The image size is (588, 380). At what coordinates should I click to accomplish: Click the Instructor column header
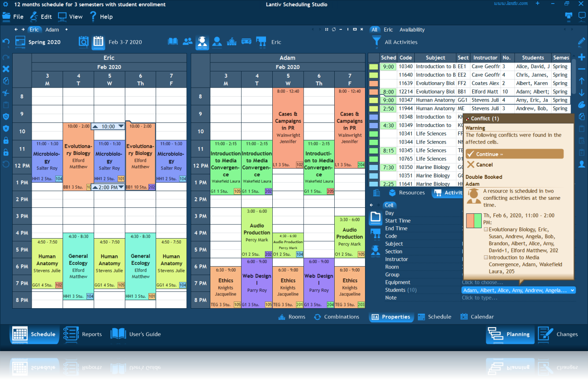pyautogui.click(x=485, y=58)
